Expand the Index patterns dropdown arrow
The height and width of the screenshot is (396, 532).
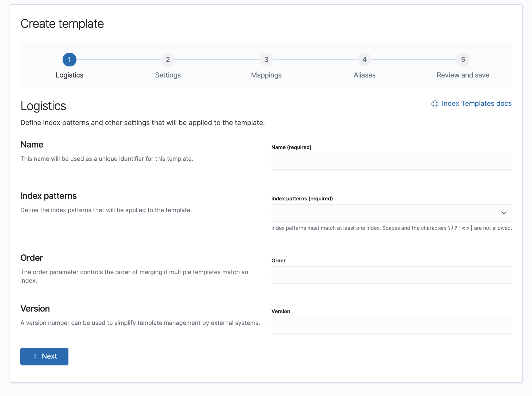[x=504, y=213]
